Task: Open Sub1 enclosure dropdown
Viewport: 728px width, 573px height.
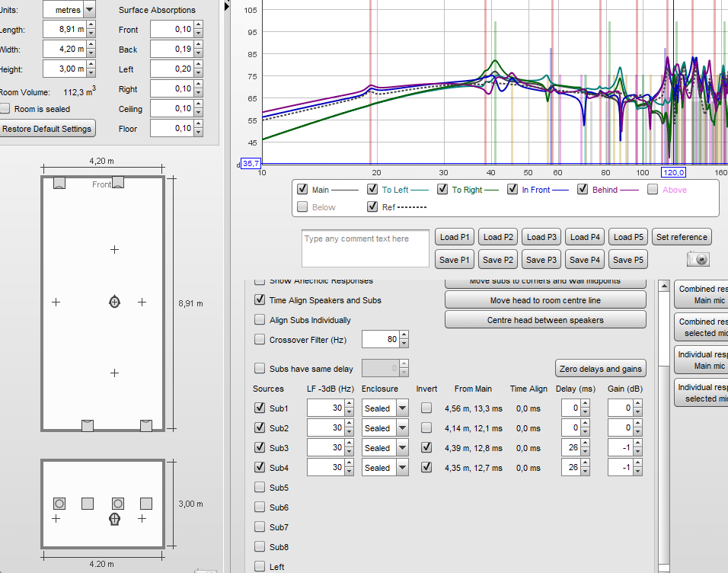Action: pos(403,408)
